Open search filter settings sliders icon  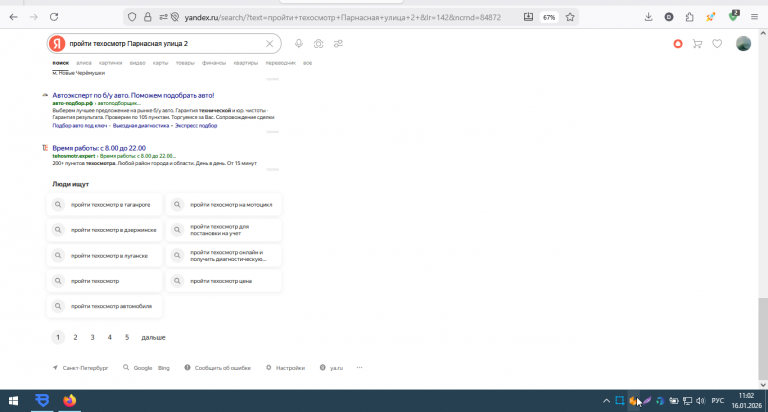[x=338, y=44]
